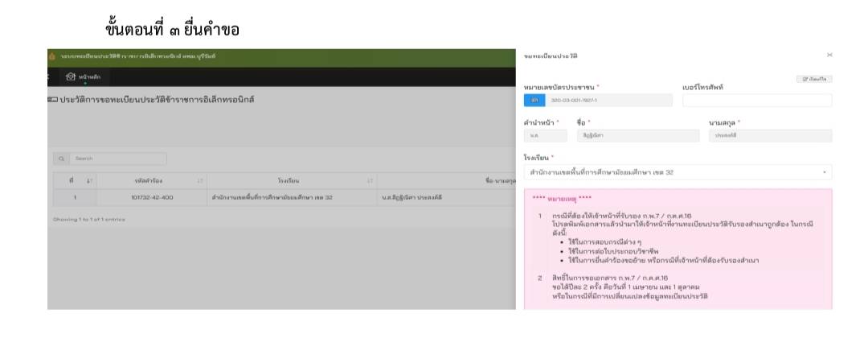The image size is (868, 338).
Task: Click the home icon beside หน้าหลัก
Action: coord(70,77)
